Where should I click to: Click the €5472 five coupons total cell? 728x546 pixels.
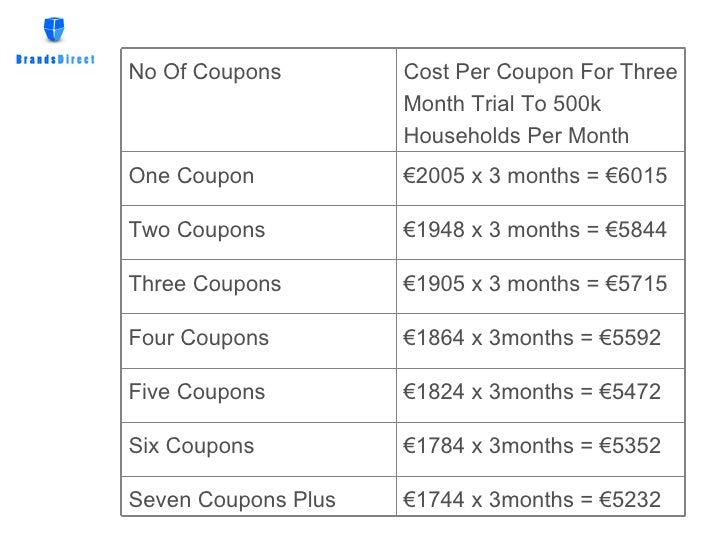coord(540,396)
